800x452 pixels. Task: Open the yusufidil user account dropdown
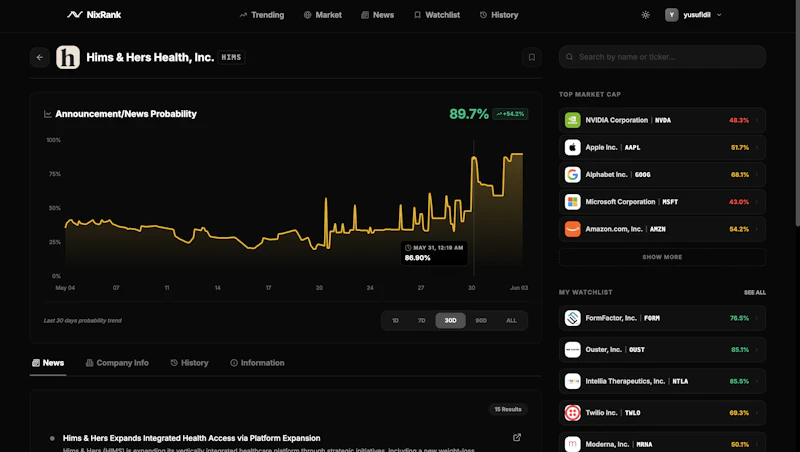tap(693, 15)
